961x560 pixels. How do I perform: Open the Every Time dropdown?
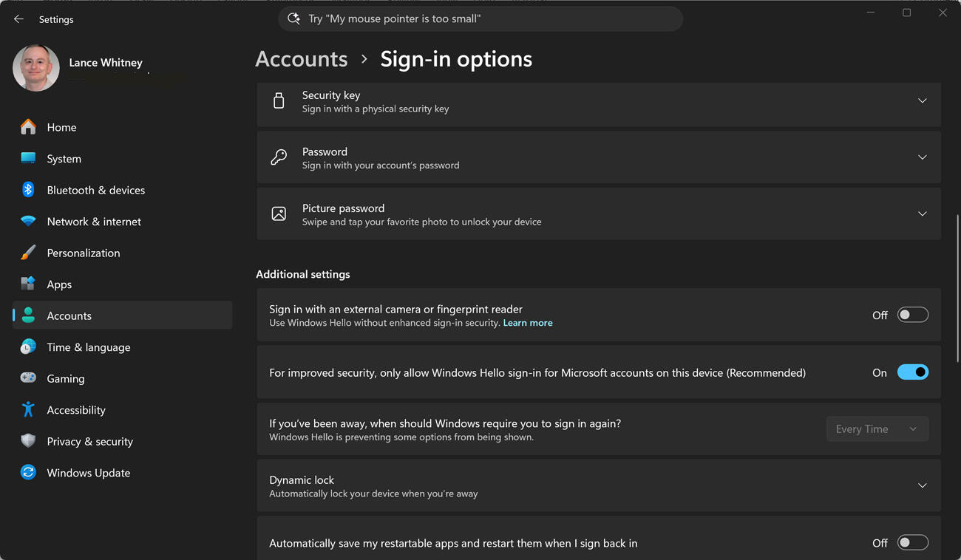[877, 429]
